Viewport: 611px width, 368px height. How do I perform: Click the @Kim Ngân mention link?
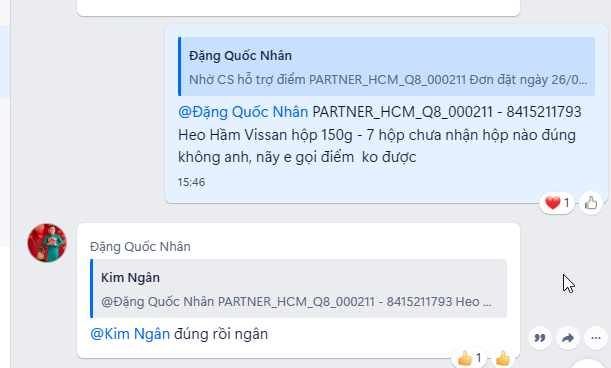130,334
